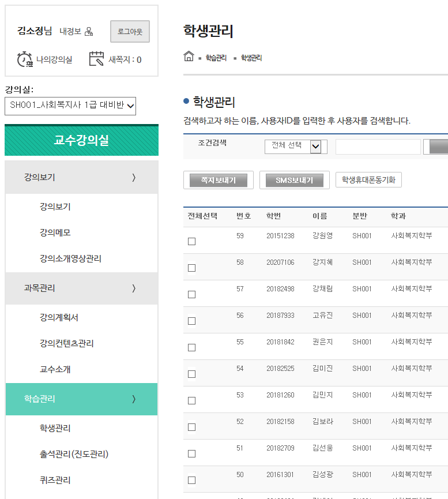The height and width of the screenshot is (499, 448).
Task: Tick the checkbox for student 강원영
Action: pyautogui.click(x=191, y=242)
